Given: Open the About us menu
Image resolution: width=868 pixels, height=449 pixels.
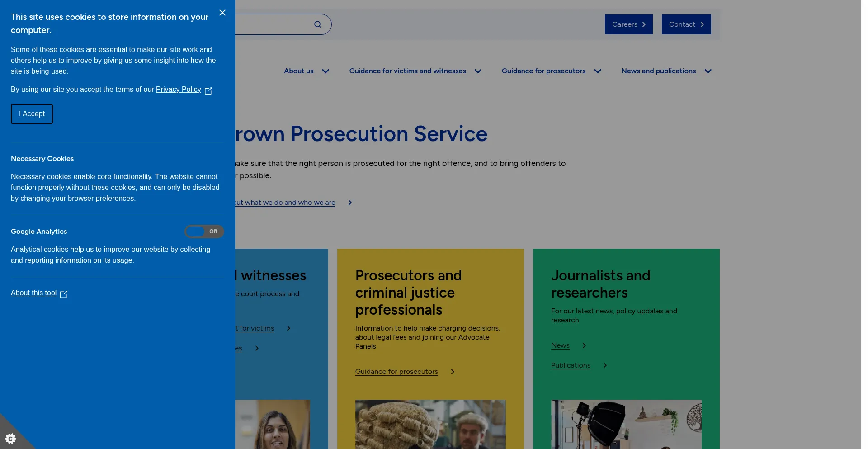Looking at the screenshot, I should pos(299,71).
